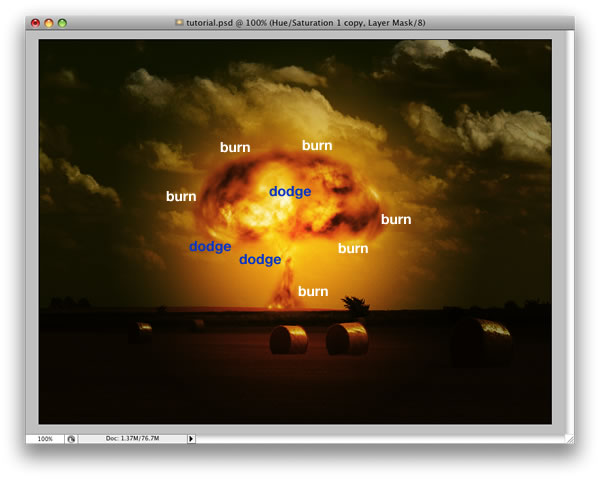Click the yellow minimize window button
The width and height of the screenshot is (600, 479).
49,23
